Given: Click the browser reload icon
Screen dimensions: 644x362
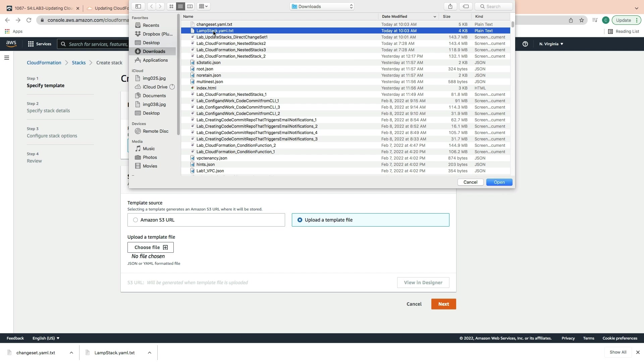Looking at the screenshot, I should coord(29,20).
